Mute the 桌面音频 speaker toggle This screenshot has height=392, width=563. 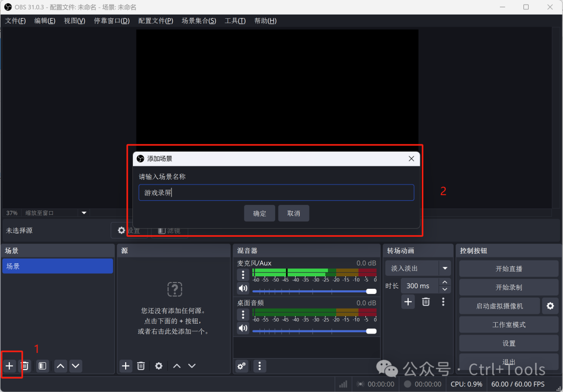tap(243, 328)
